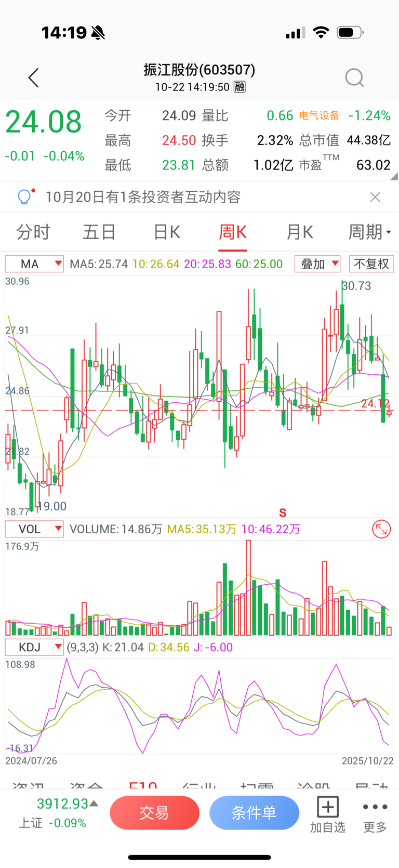This screenshot has width=399, height=868.
Task: Tap the KDJ J: -6.00 value
Action: click(213, 647)
